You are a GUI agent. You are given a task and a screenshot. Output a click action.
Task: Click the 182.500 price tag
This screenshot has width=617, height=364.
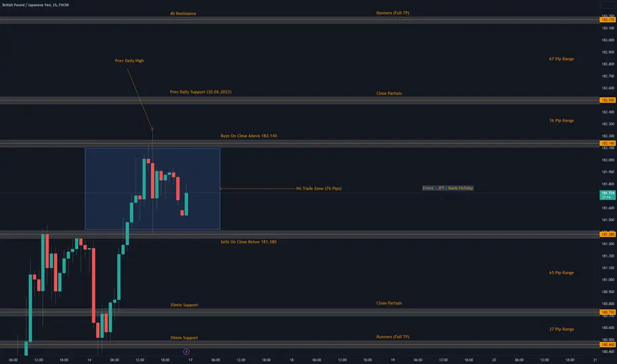(x=608, y=100)
